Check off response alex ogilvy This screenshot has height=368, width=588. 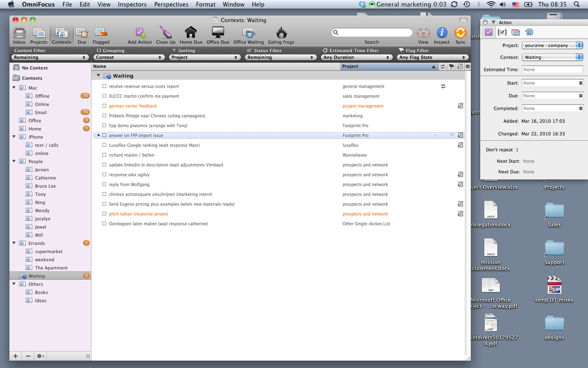coord(104,175)
